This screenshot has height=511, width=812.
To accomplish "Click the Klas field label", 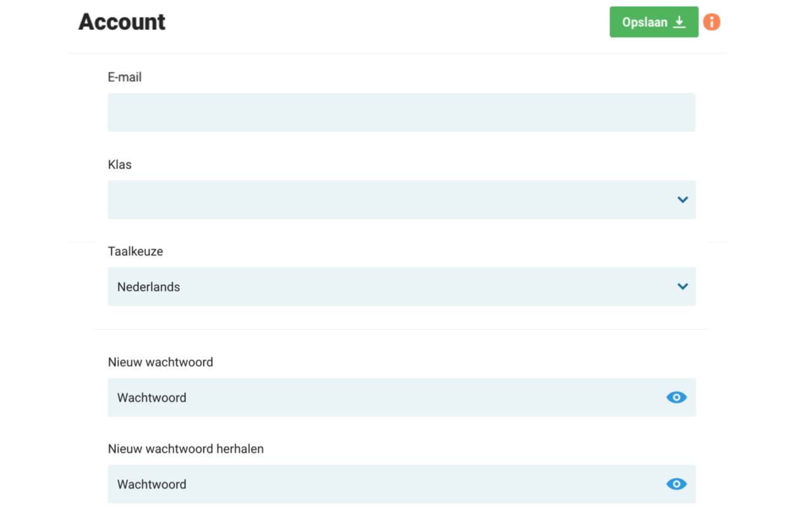I will coord(120,165).
